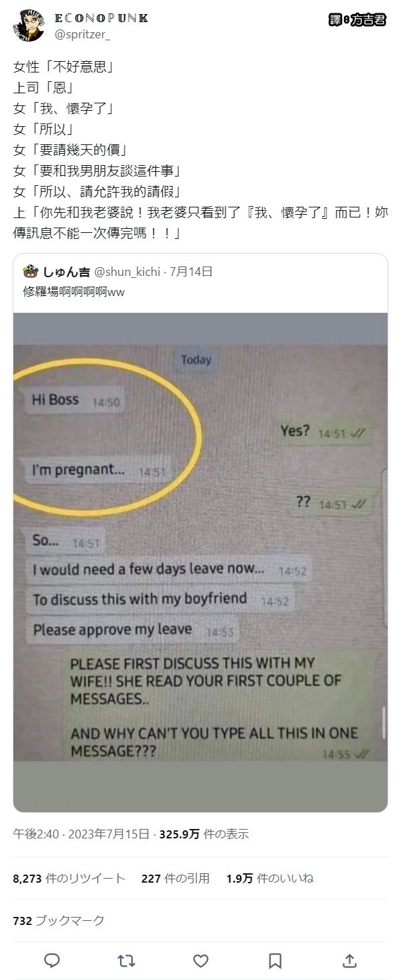The height and width of the screenshot is (980, 401).
Task: Open the share upload icon
Action: 349,961
